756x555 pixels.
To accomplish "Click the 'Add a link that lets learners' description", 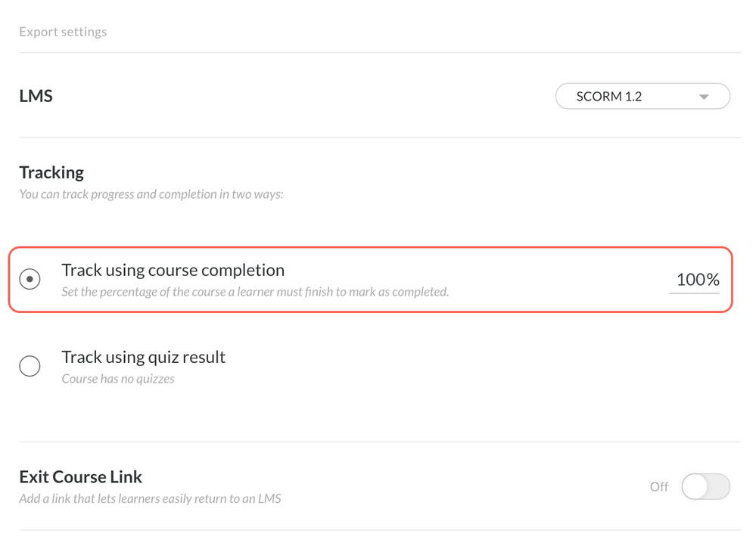I will [150, 498].
